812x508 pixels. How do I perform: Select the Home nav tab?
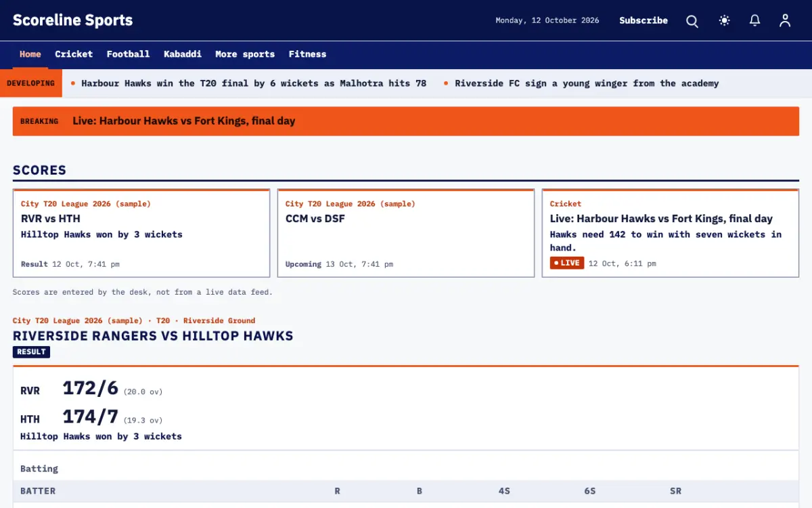pos(30,54)
